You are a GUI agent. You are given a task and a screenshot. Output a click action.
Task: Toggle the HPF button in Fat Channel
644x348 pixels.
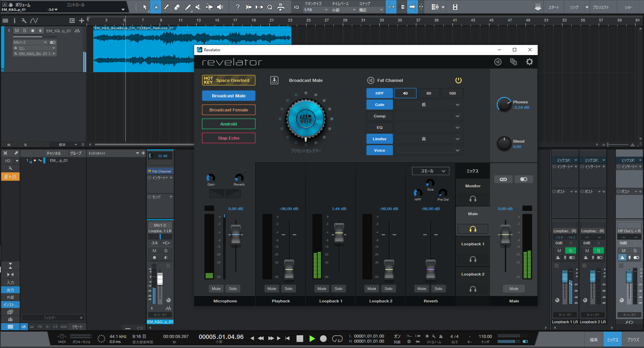pos(380,93)
